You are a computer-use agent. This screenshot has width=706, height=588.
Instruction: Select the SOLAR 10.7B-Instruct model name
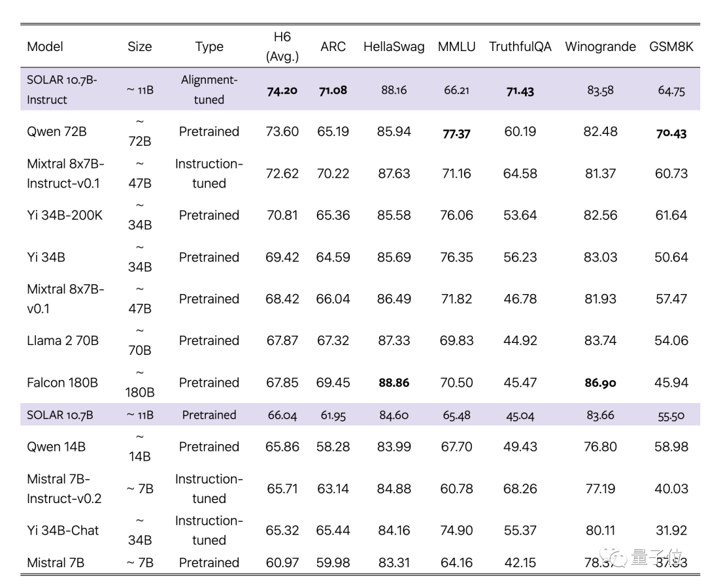coord(61,90)
